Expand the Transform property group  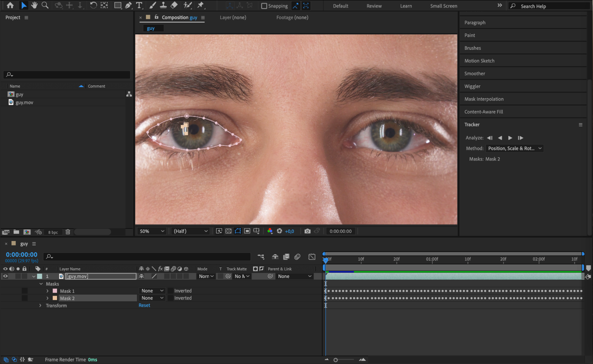pos(40,306)
